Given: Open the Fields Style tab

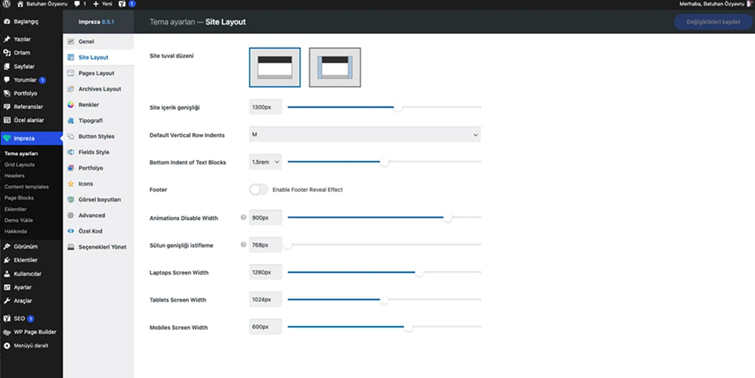Looking at the screenshot, I should pyautogui.click(x=98, y=152).
